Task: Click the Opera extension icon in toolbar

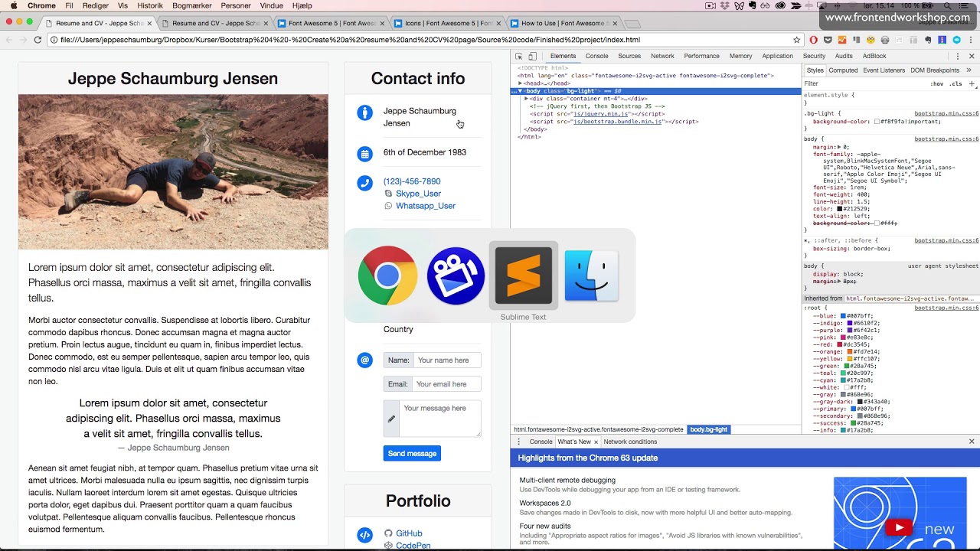Action: [x=813, y=40]
